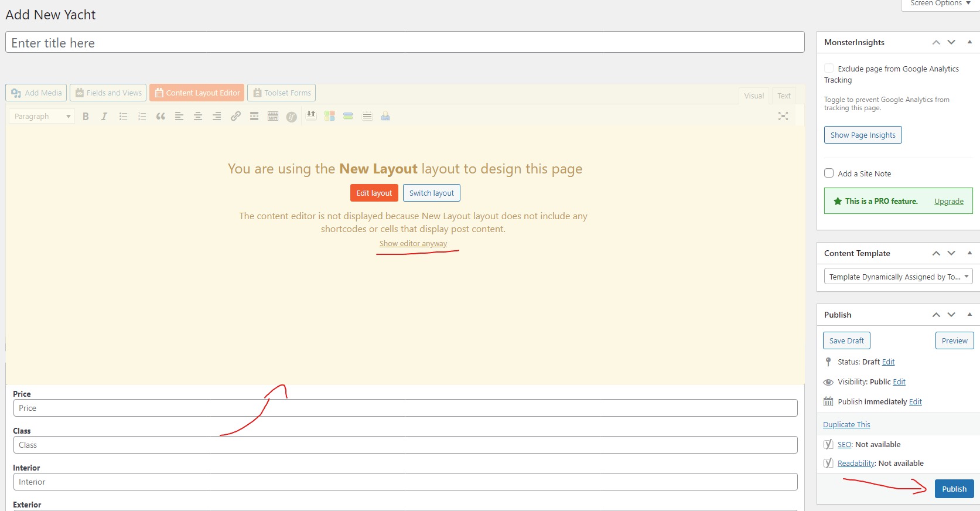The height and width of the screenshot is (511, 980).
Task: Click the calendar icon beside Publish immediately
Action: (828, 401)
